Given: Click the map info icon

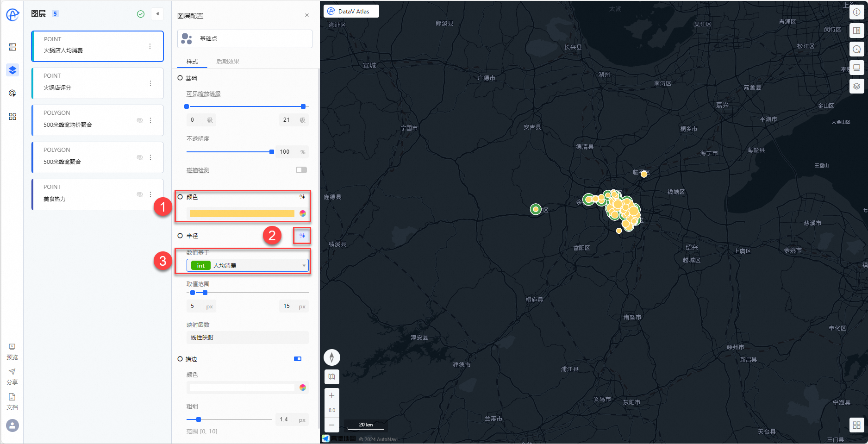Looking at the screenshot, I should pos(857,12).
